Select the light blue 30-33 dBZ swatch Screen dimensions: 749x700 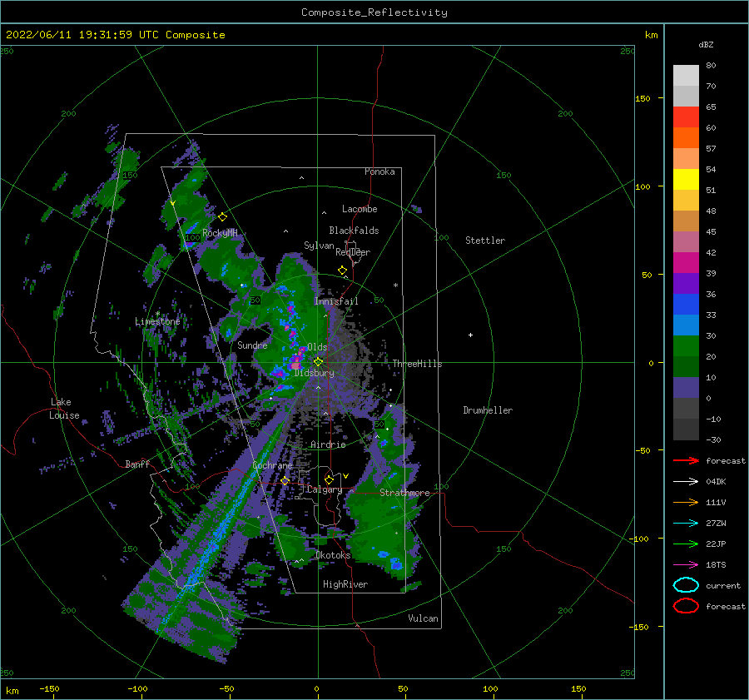(686, 325)
